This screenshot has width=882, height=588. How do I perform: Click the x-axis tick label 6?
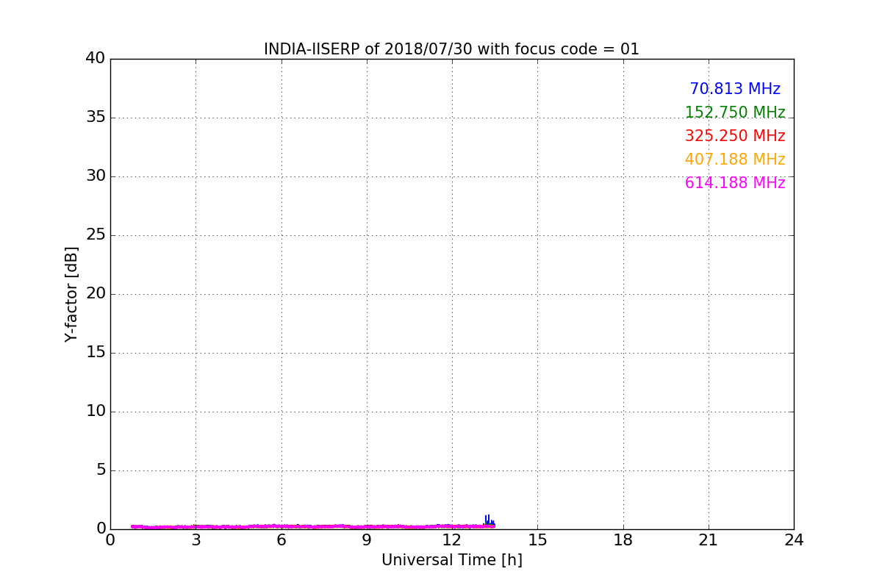pos(281,540)
